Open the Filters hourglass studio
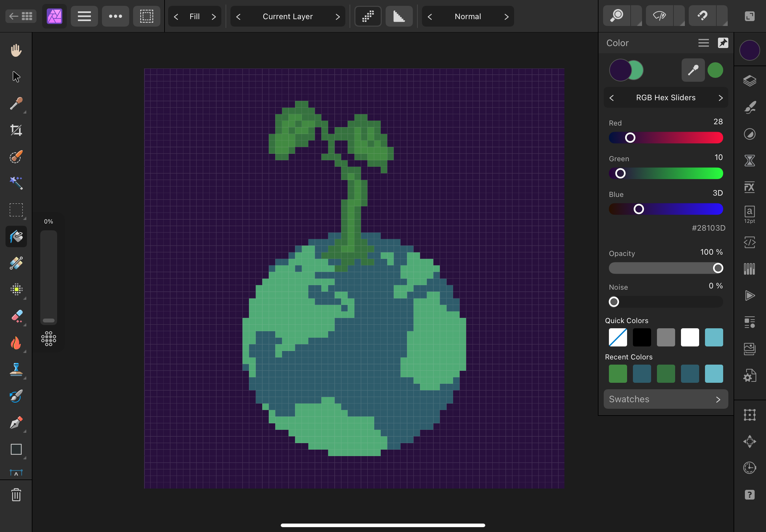 (x=749, y=161)
